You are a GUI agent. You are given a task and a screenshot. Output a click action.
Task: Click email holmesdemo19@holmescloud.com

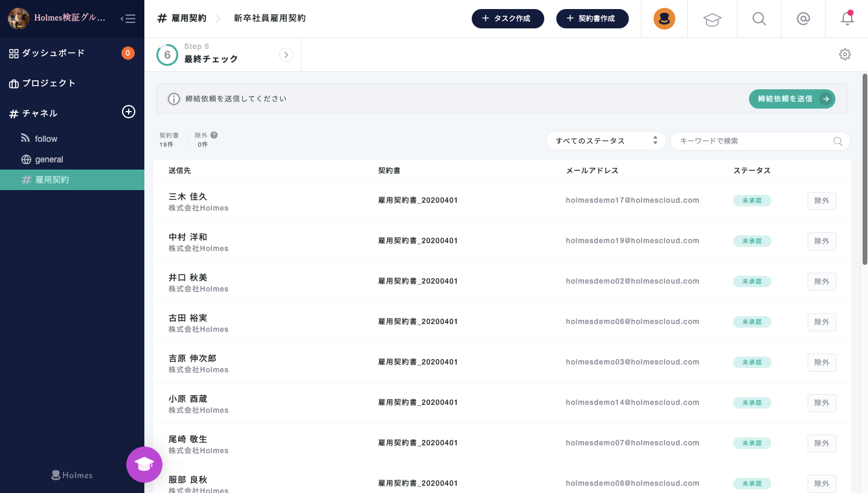(632, 241)
